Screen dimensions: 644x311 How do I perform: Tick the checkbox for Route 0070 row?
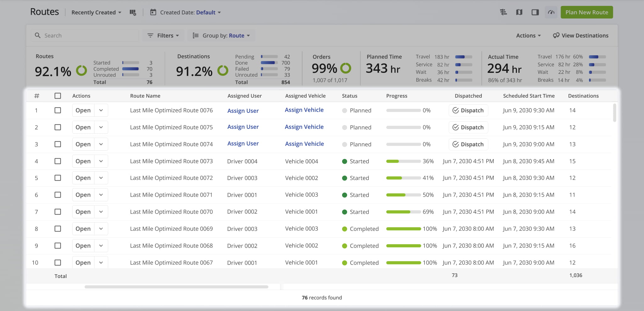(58, 212)
